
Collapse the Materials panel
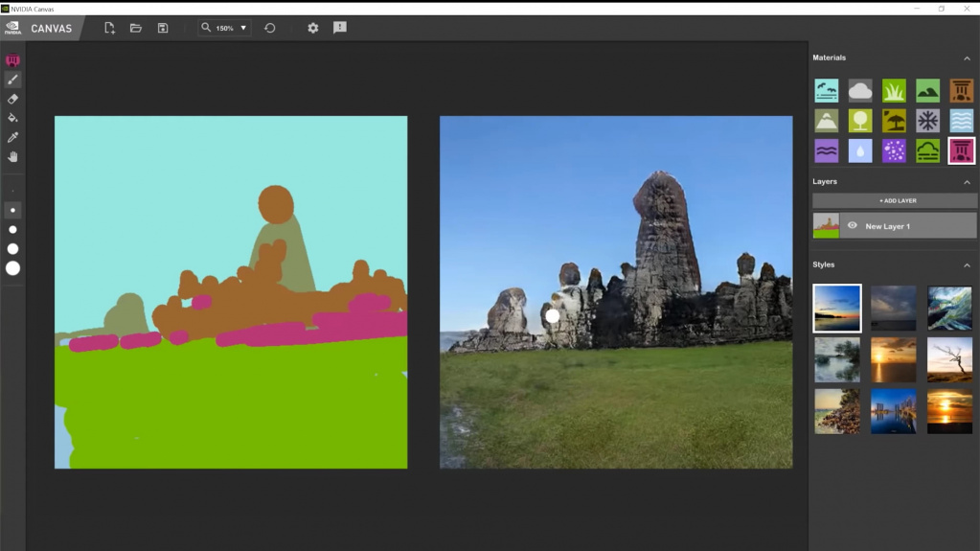point(967,58)
